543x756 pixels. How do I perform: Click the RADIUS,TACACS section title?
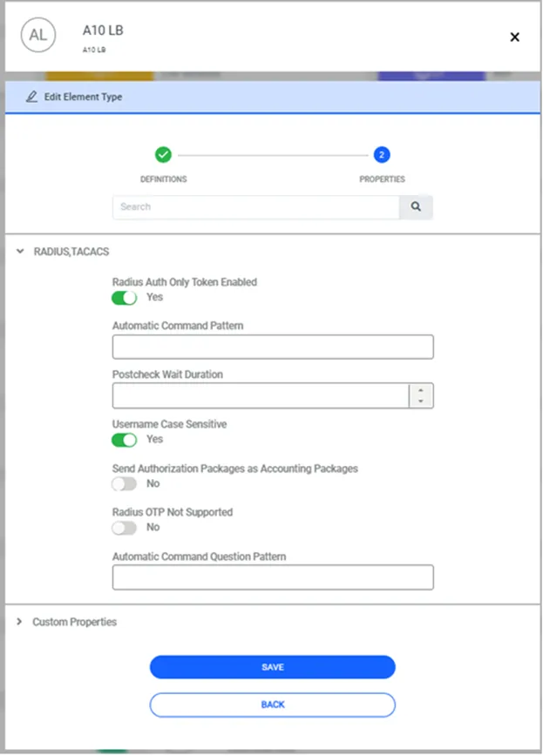pyautogui.click(x=71, y=252)
